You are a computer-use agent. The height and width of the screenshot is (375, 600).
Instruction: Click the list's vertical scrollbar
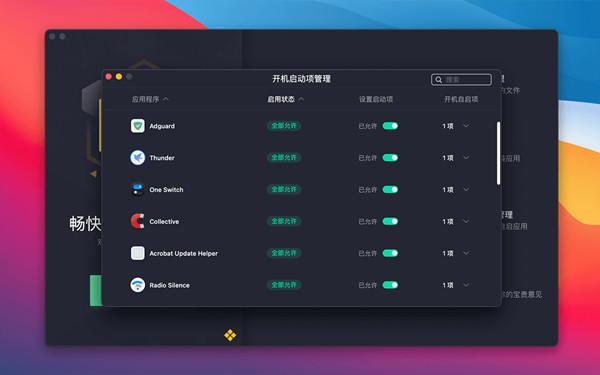pos(498,153)
